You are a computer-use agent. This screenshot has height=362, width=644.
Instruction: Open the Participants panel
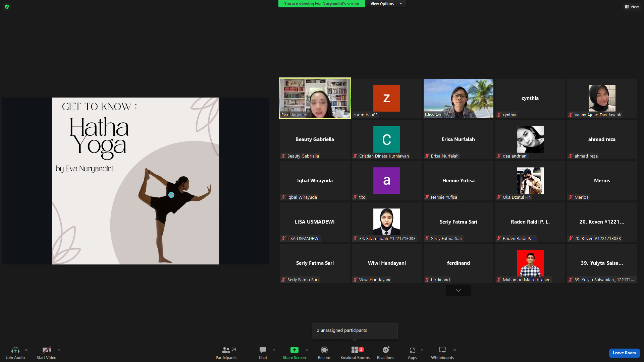[226, 353]
